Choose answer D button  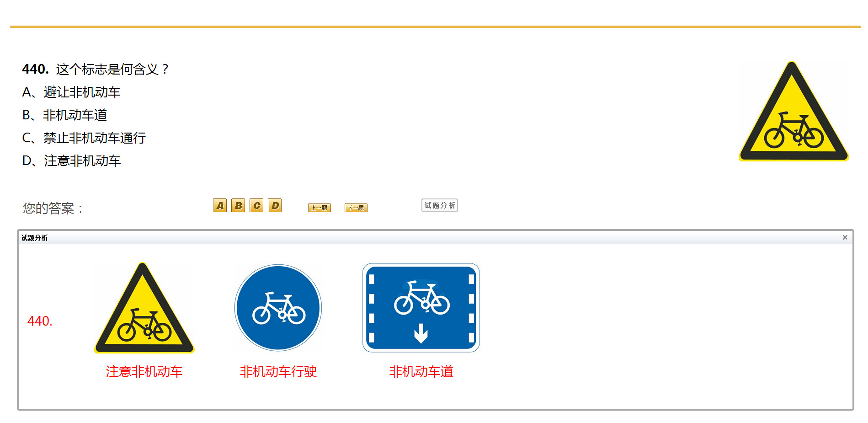(x=275, y=205)
